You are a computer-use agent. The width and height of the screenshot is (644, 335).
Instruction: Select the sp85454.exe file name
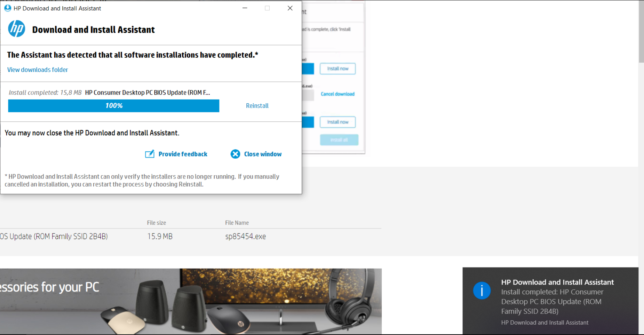(x=246, y=236)
